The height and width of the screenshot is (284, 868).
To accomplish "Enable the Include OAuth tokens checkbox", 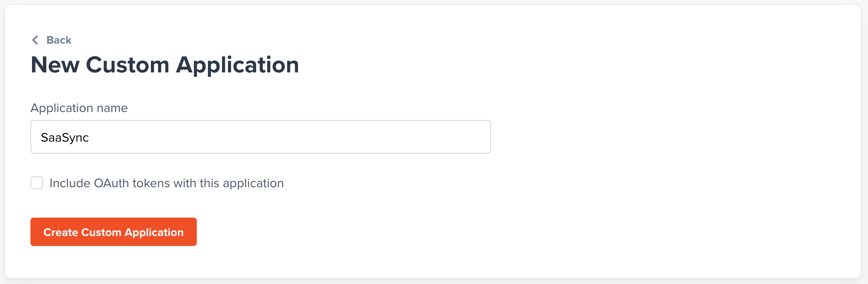I will point(37,183).
